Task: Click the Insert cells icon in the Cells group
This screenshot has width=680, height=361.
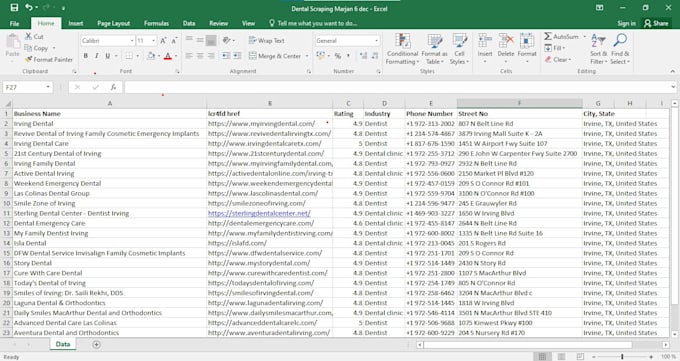Action: [485, 41]
